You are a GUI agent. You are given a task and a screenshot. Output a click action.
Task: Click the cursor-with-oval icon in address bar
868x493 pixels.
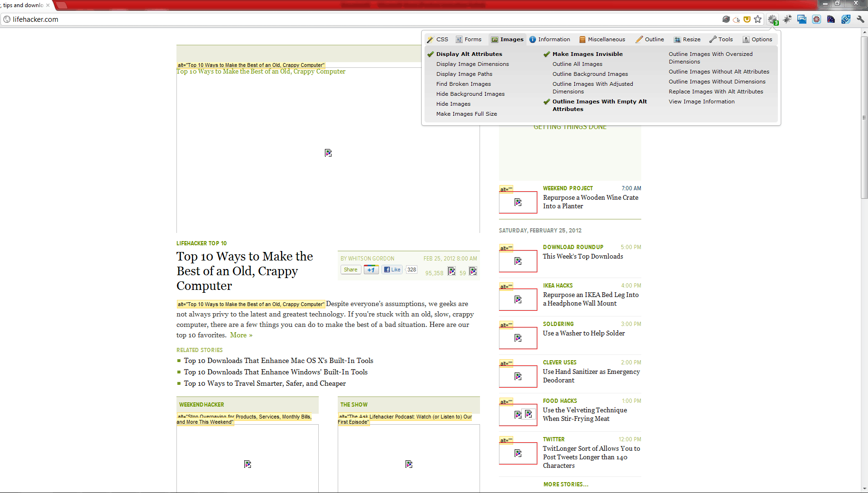[736, 19]
